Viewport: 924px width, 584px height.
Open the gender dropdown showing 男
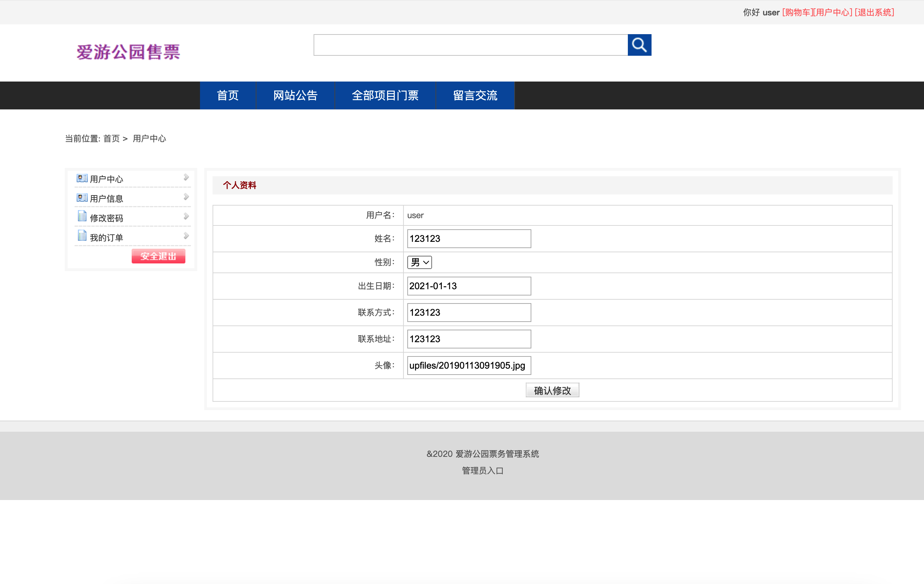(419, 262)
